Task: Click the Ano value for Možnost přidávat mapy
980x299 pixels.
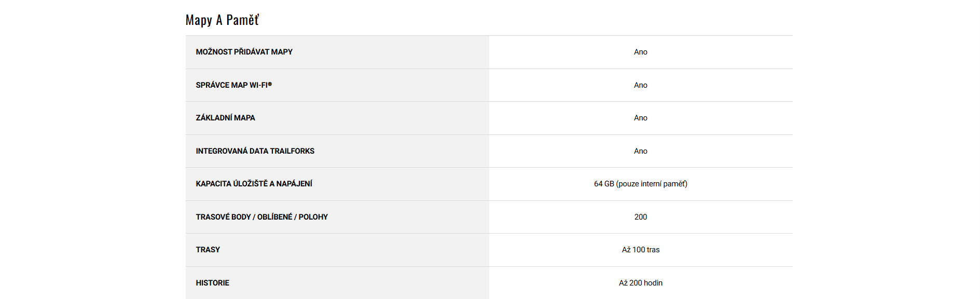Action: click(640, 52)
